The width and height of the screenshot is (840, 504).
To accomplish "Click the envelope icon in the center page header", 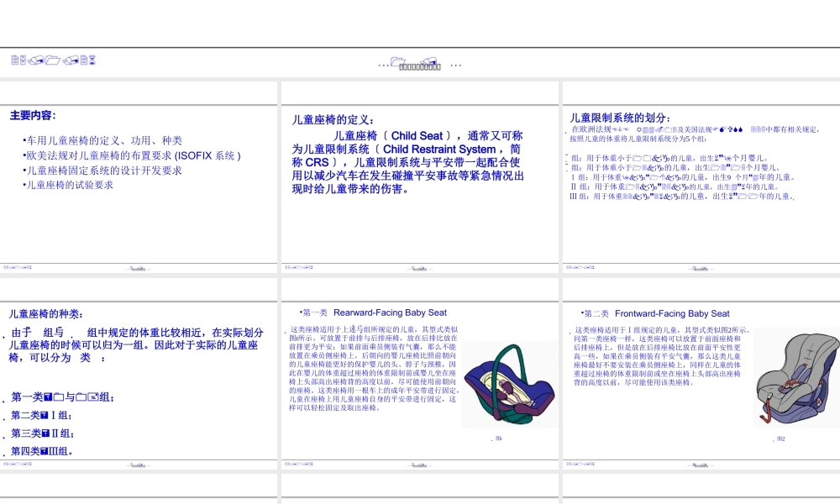I will (x=428, y=61).
